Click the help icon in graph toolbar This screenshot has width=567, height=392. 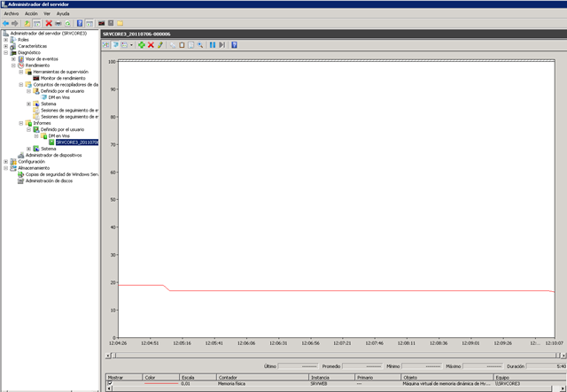tap(234, 44)
